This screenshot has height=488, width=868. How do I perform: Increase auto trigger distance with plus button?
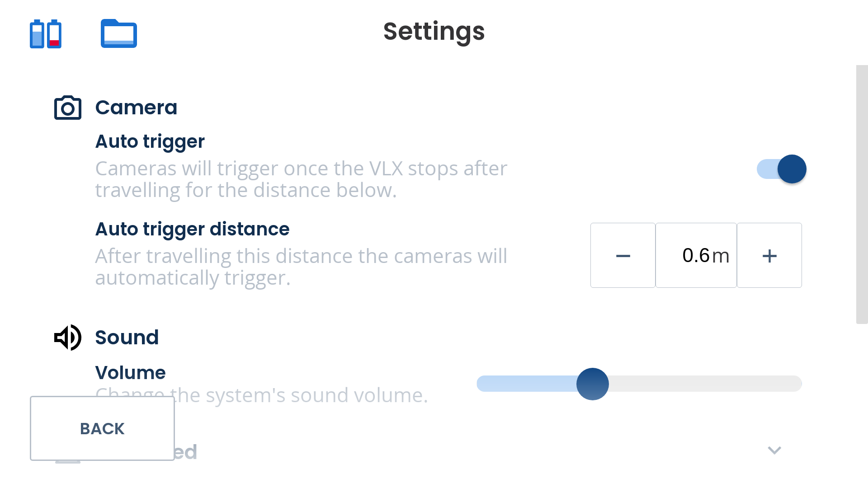[x=769, y=255]
